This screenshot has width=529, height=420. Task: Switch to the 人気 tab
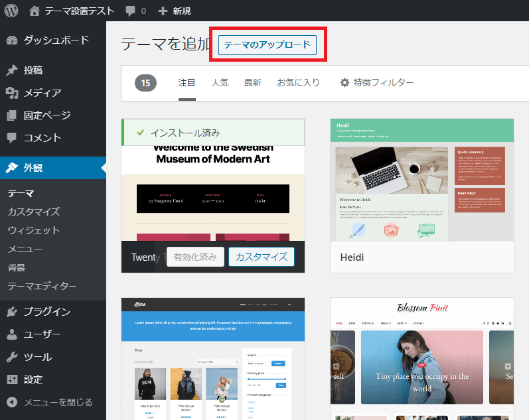point(220,83)
